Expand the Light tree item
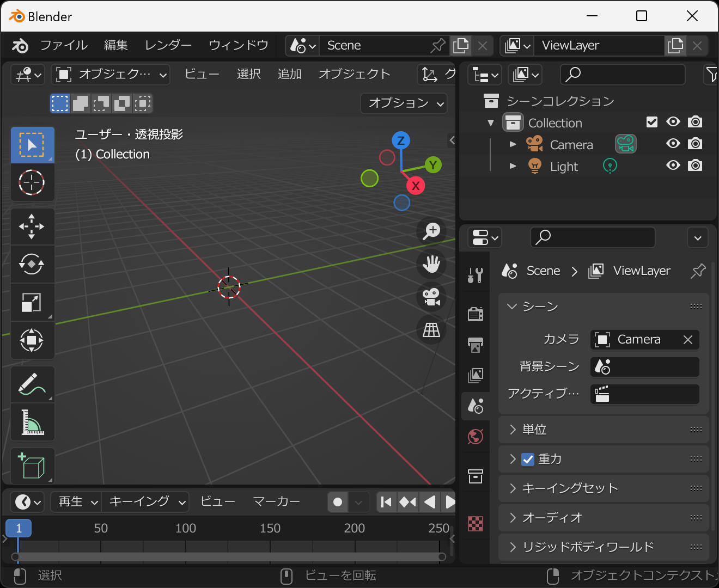 pyautogui.click(x=513, y=166)
